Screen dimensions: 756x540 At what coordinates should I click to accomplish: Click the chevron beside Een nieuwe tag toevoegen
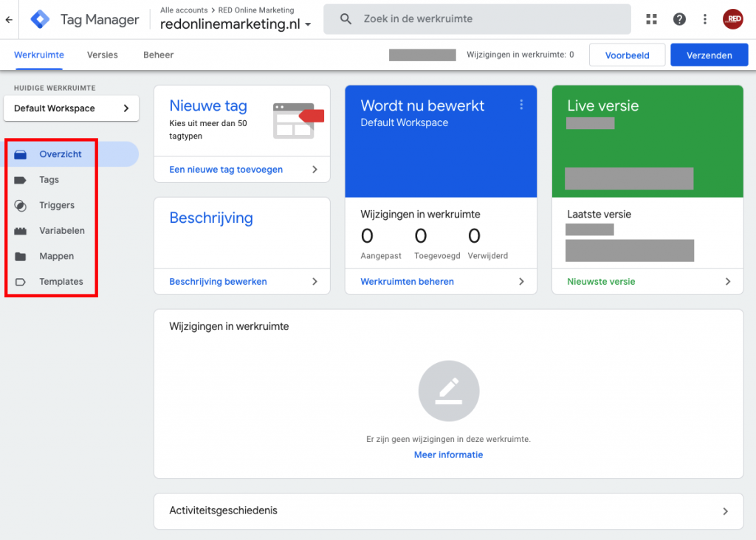pyautogui.click(x=315, y=170)
